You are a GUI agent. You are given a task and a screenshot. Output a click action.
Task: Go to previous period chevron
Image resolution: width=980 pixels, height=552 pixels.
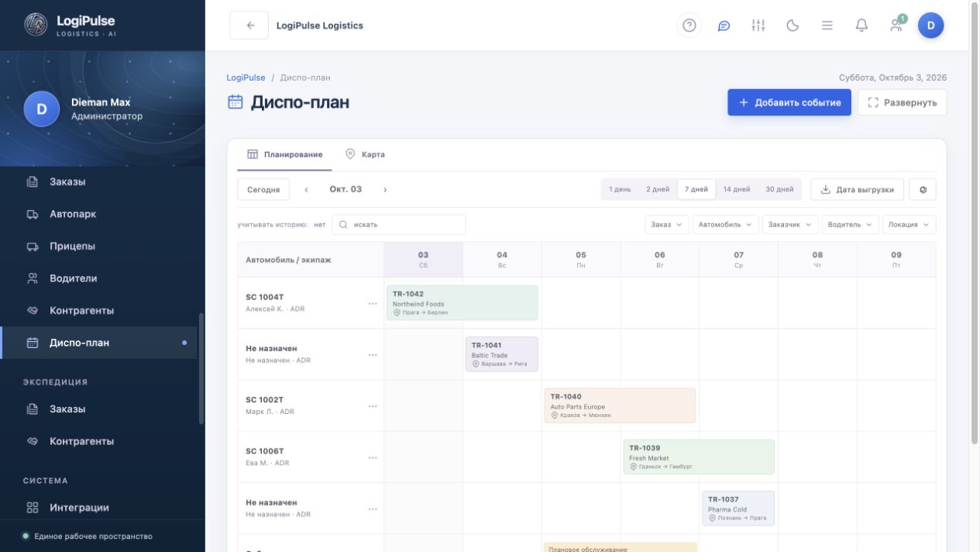(x=306, y=189)
